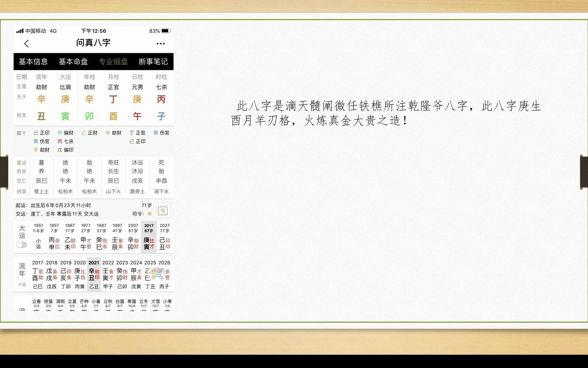Click 大雪 12/7 solar term

(156, 303)
